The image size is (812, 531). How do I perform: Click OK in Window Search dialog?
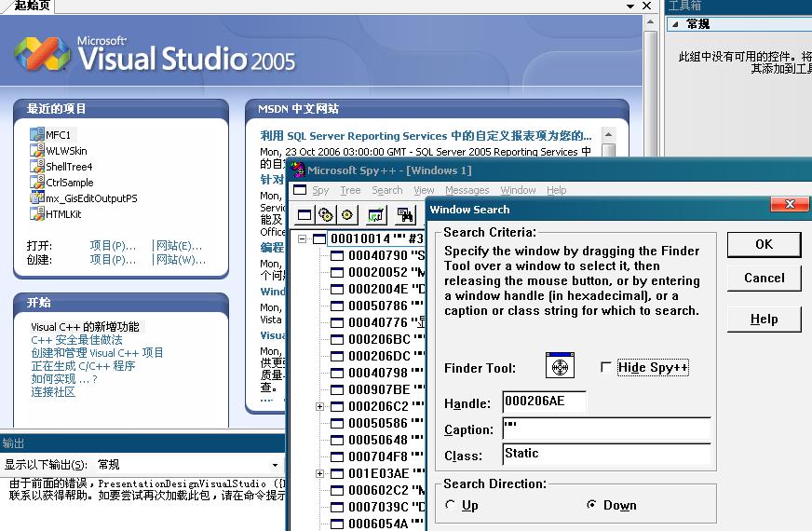pos(764,244)
